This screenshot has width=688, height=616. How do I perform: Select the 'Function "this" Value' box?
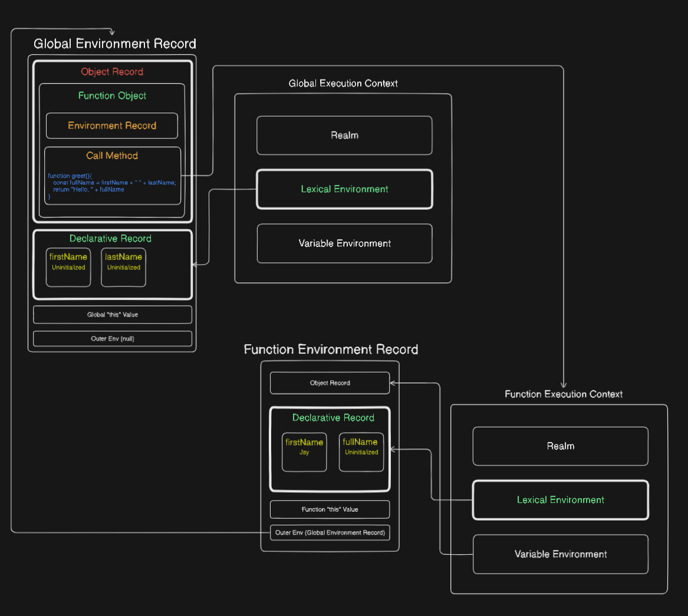[330, 509]
